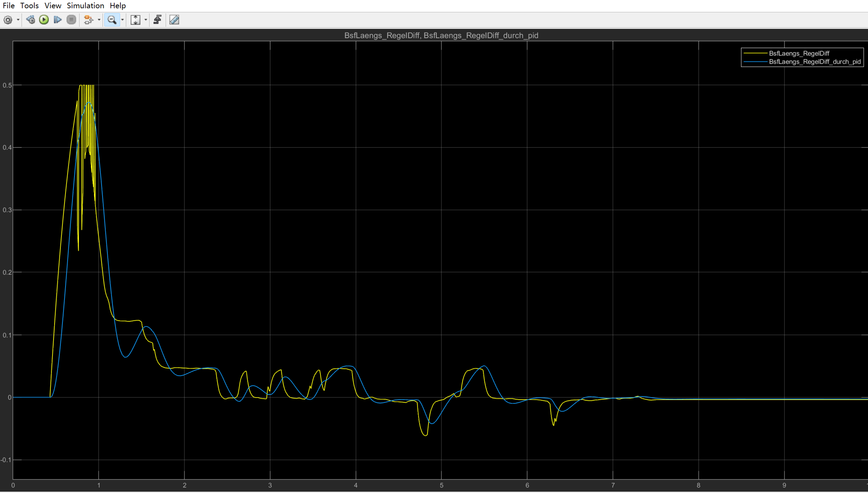The image size is (868, 493).
Task: Toggle Cursor Measurements ruler tool
Action: tap(174, 20)
